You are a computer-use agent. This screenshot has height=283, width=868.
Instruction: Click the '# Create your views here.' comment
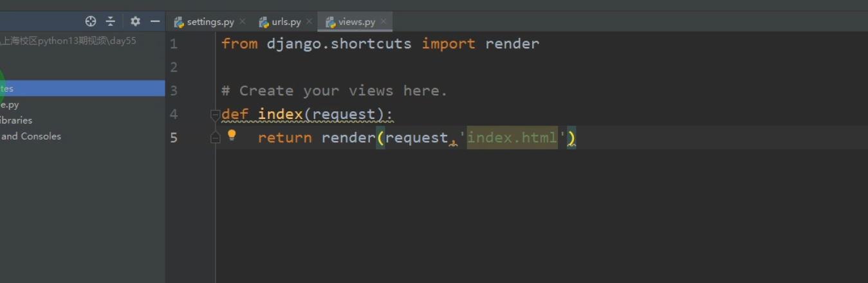(x=335, y=91)
